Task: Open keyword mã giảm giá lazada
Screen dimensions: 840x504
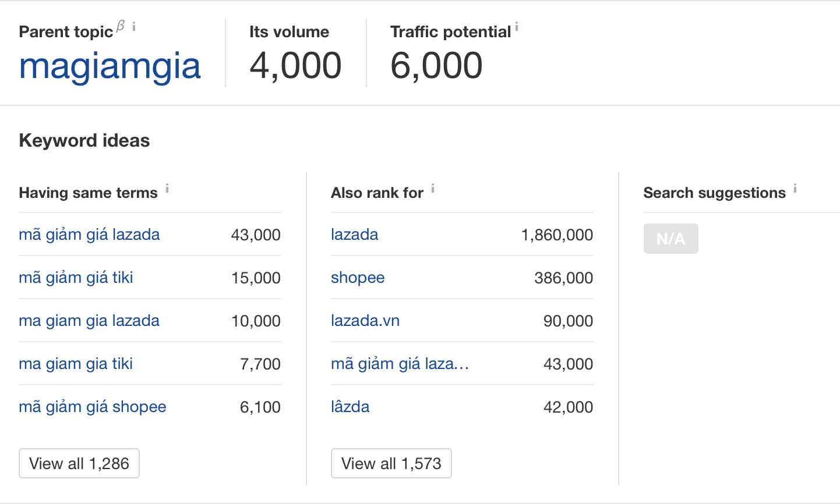Action: click(x=89, y=235)
